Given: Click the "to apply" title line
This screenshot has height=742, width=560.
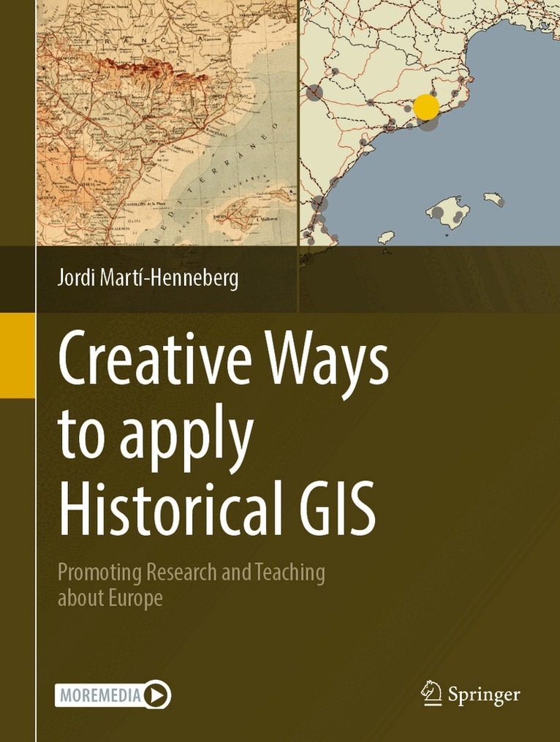Looking at the screenshot, I should coord(155,435).
